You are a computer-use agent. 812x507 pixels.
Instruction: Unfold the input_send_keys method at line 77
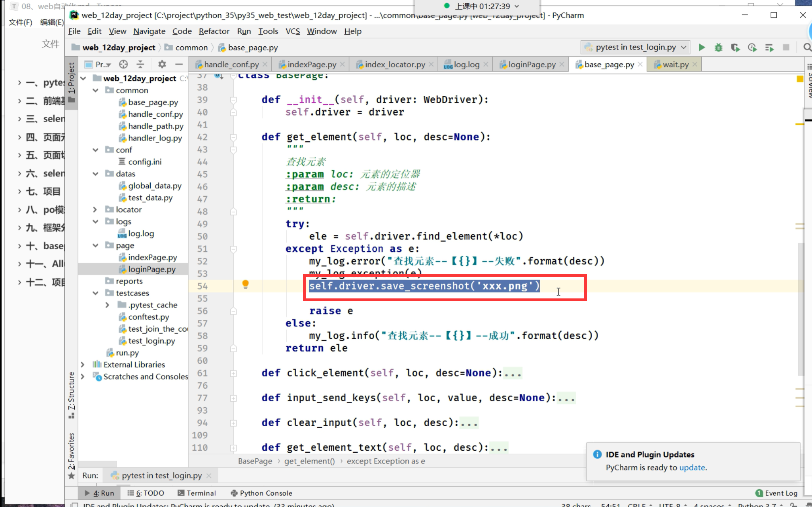[x=233, y=398]
